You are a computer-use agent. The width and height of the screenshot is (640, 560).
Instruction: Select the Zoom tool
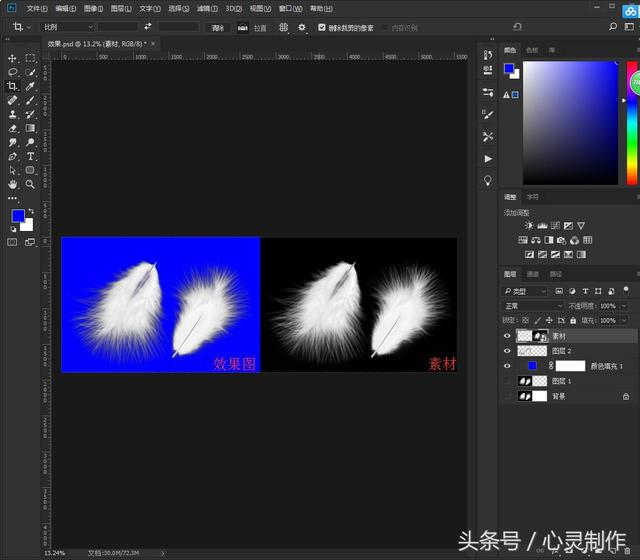30,184
